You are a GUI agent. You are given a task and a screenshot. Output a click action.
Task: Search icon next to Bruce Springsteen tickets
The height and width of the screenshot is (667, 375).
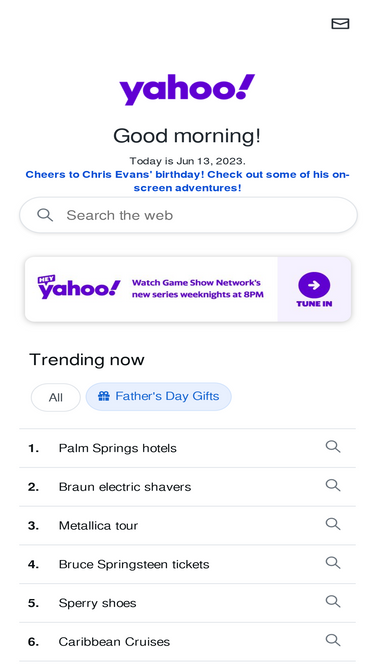click(x=333, y=563)
